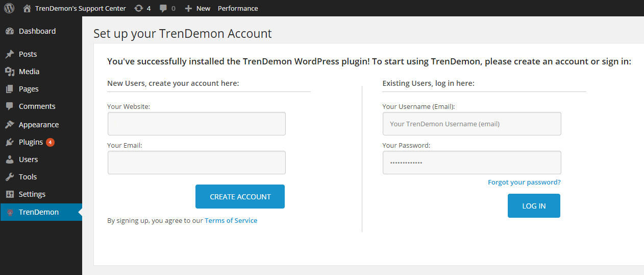This screenshot has width=644, height=275.
Task: Click the home icon beside site name
Action: coord(27,8)
